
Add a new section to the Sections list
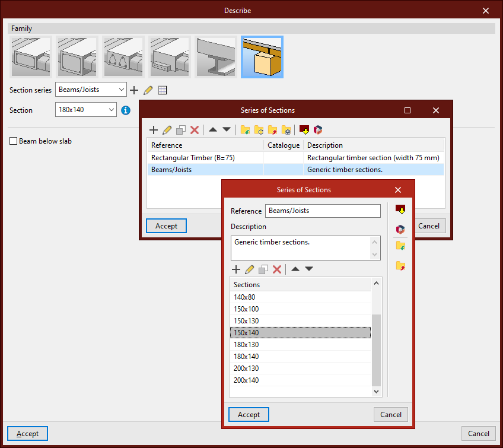tap(236, 269)
